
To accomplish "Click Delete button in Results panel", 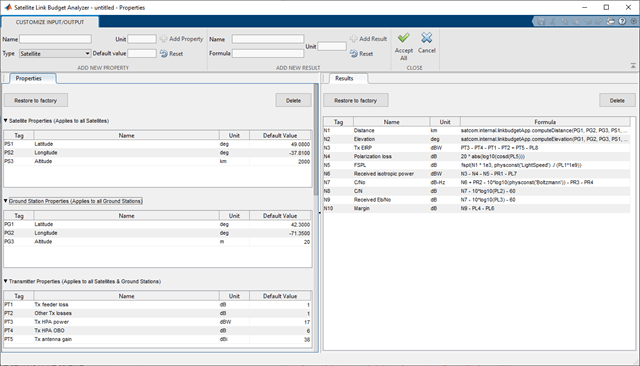I will [617, 100].
